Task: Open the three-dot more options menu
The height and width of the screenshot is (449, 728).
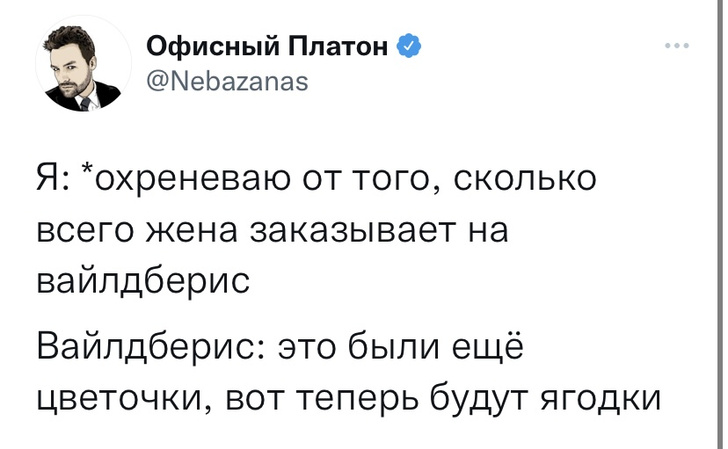Action: click(677, 46)
